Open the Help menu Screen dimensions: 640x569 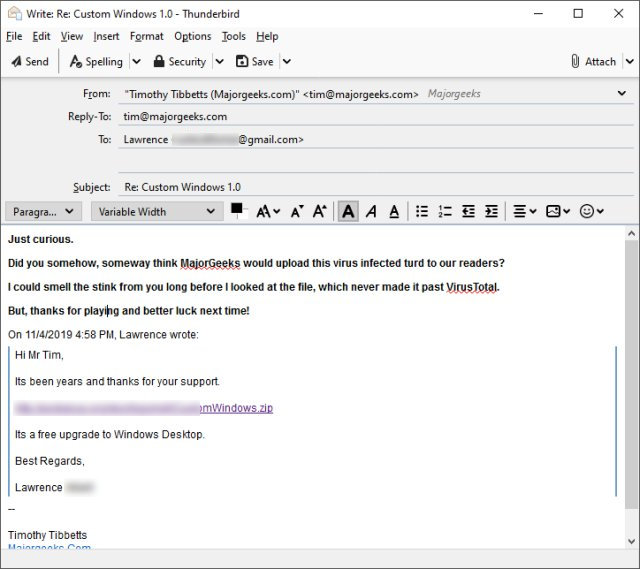coord(267,36)
